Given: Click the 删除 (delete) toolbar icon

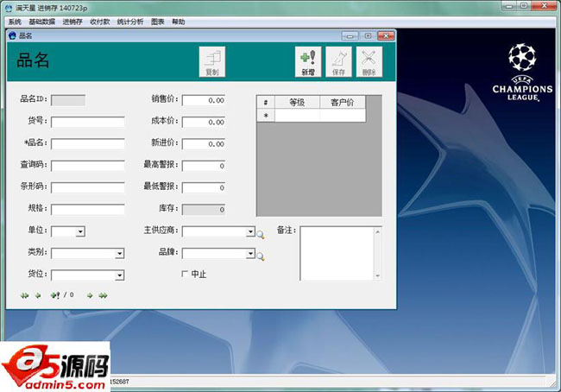Looking at the screenshot, I should 369,61.
